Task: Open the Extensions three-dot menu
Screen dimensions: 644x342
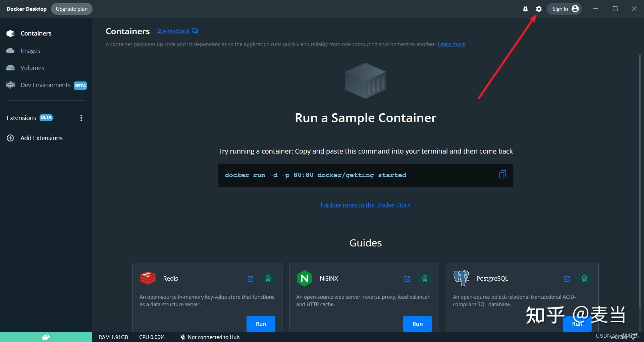Action: 81,118
